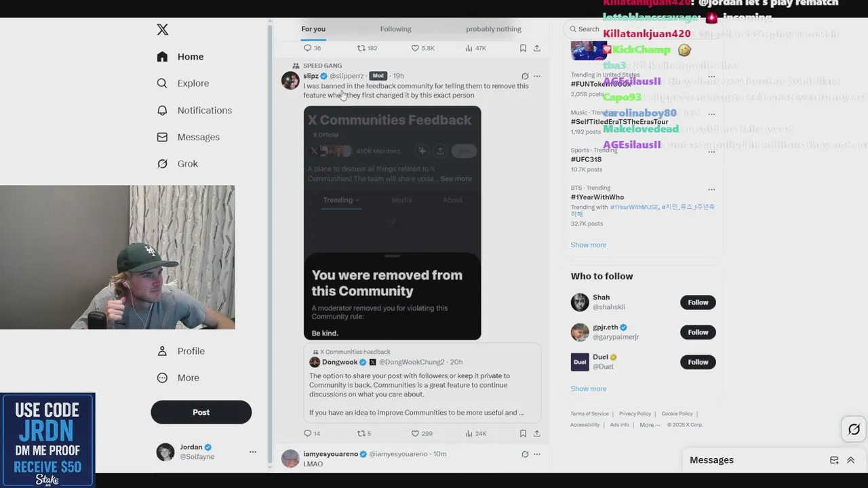Open Profile in the sidebar
868x488 pixels.
tap(181, 351)
